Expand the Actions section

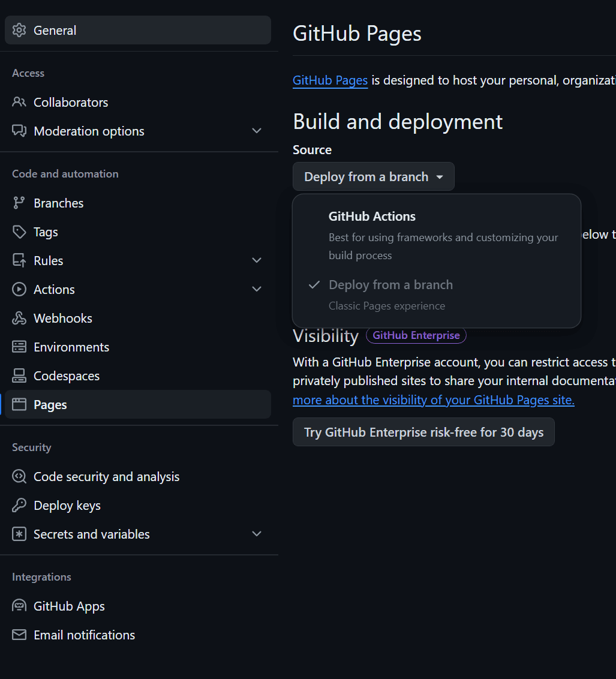click(x=257, y=289)
